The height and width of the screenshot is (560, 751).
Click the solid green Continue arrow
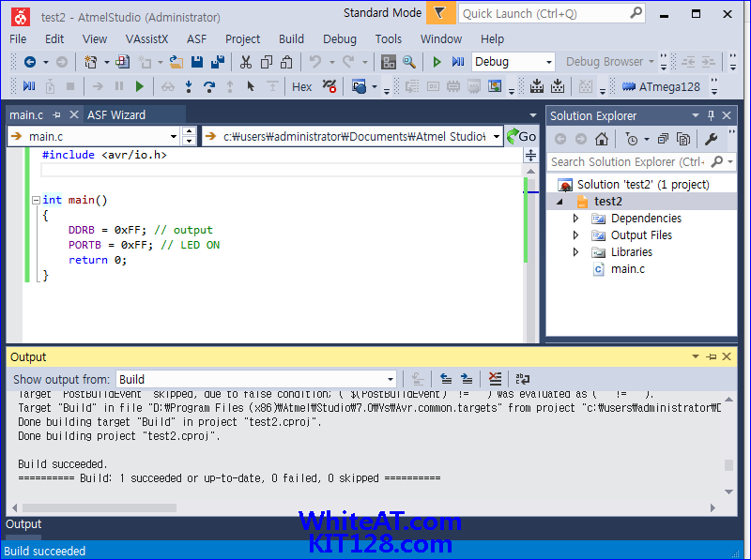(x=139, y=86)
